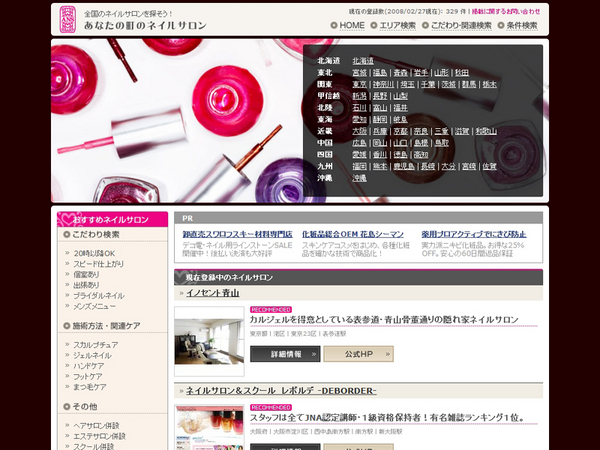Filter by ハンドケア

tap(88, 366)
